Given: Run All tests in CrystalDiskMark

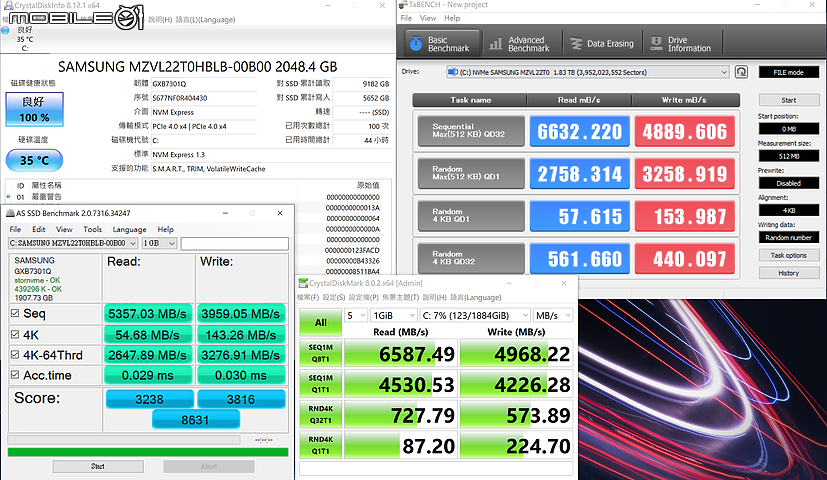Looking at the screenshot, I should click(321, 322).
